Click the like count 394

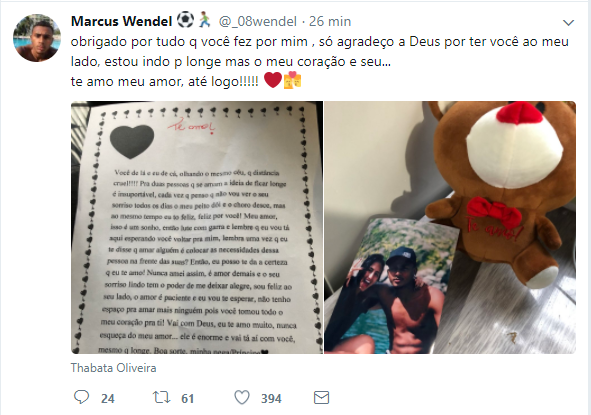click(271, 398)
